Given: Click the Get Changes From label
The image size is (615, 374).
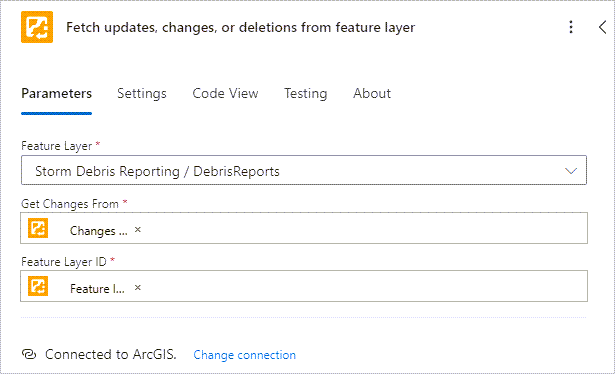Looking at the screenshot, I should click(70, 204).
